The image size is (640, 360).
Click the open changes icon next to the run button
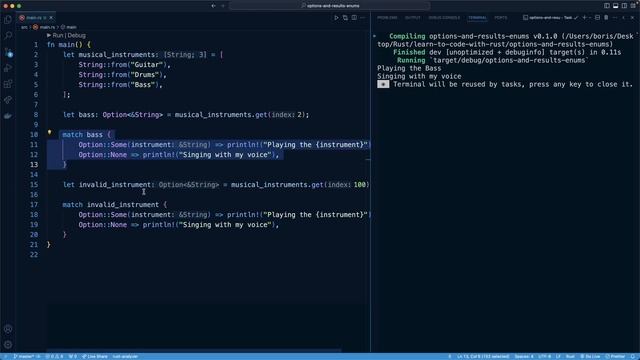(x=345, y=18)
